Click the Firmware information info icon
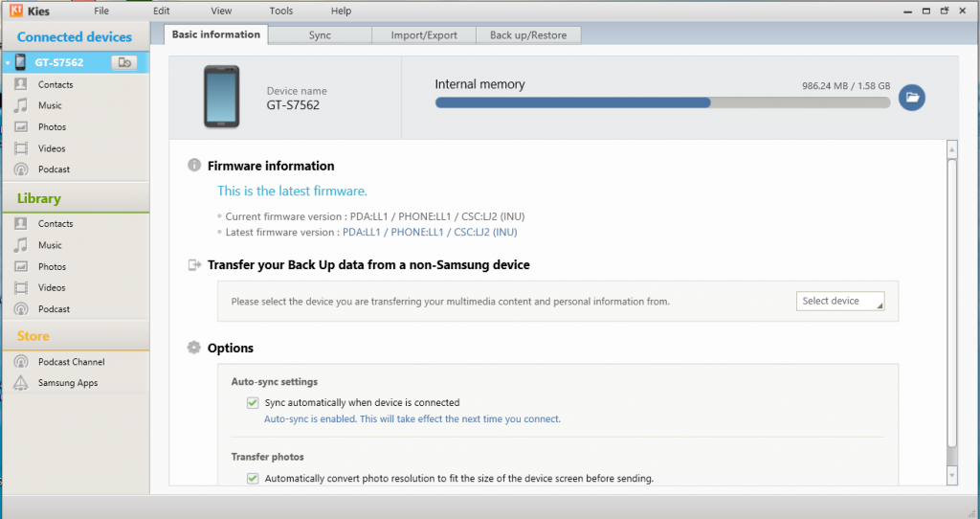The height and width of the screenshot is (519, 980). pos(194,165)
